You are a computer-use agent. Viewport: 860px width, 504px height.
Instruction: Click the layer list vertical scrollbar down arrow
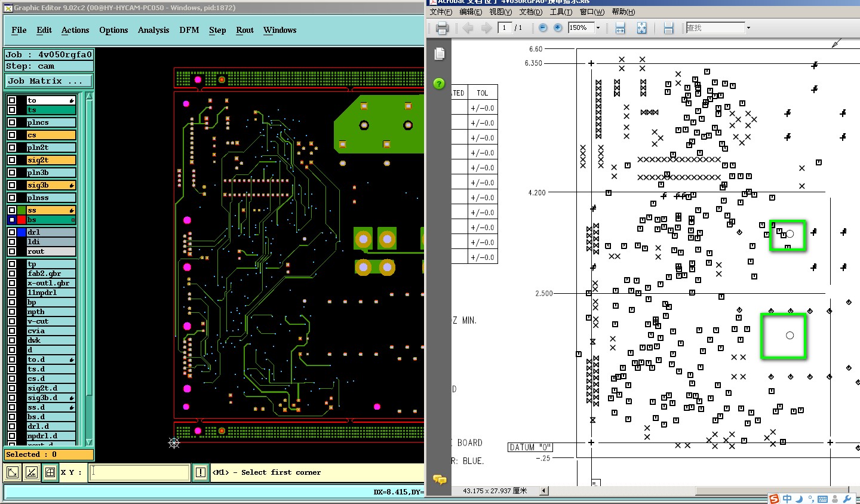(89, 442)
